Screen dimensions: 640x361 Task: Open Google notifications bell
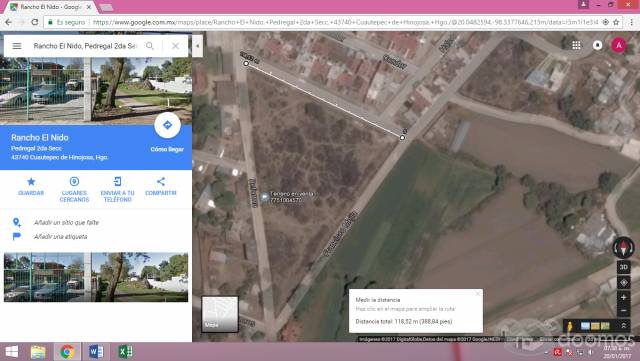tap(598, 45)
